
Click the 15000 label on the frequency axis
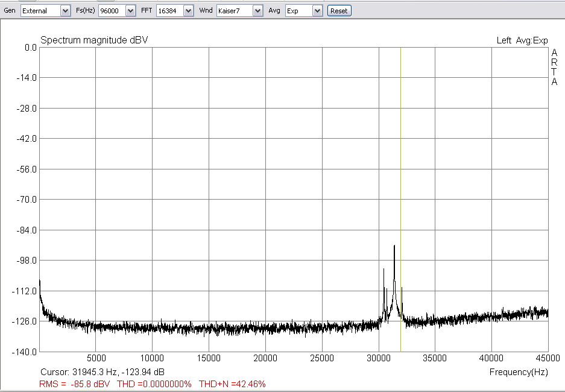pyautogui.click(x=209, y=358)
